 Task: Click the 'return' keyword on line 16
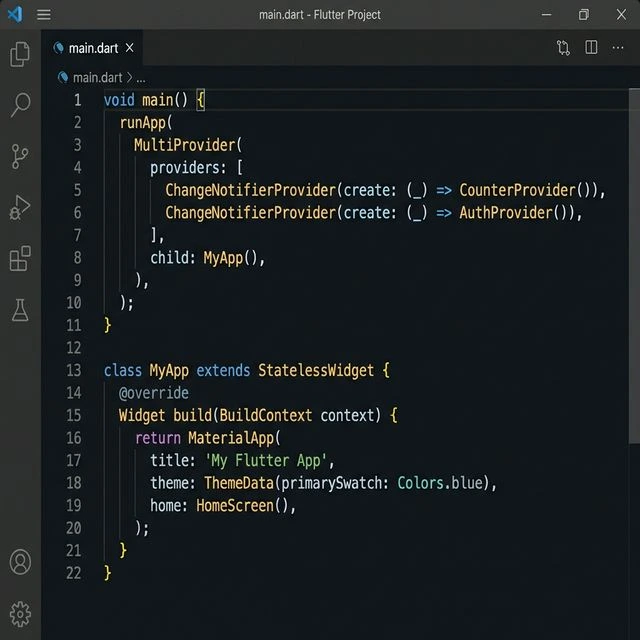[x=158, y=438]
